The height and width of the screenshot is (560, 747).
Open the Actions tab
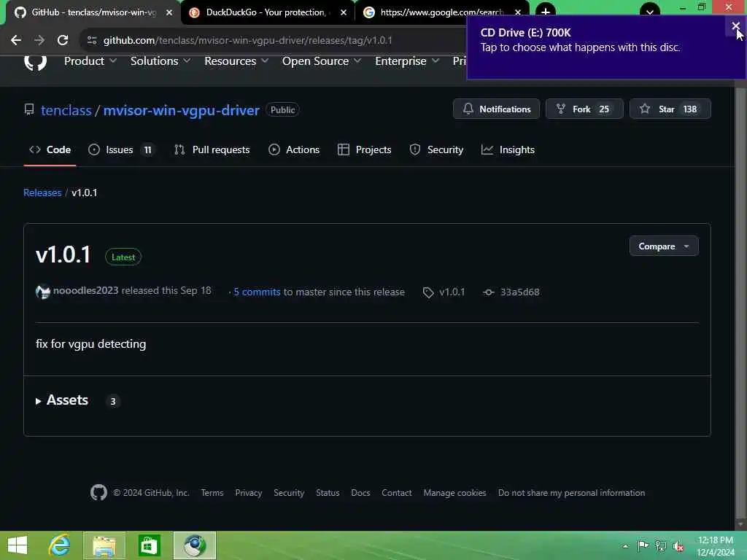click(x=293, y=149)
